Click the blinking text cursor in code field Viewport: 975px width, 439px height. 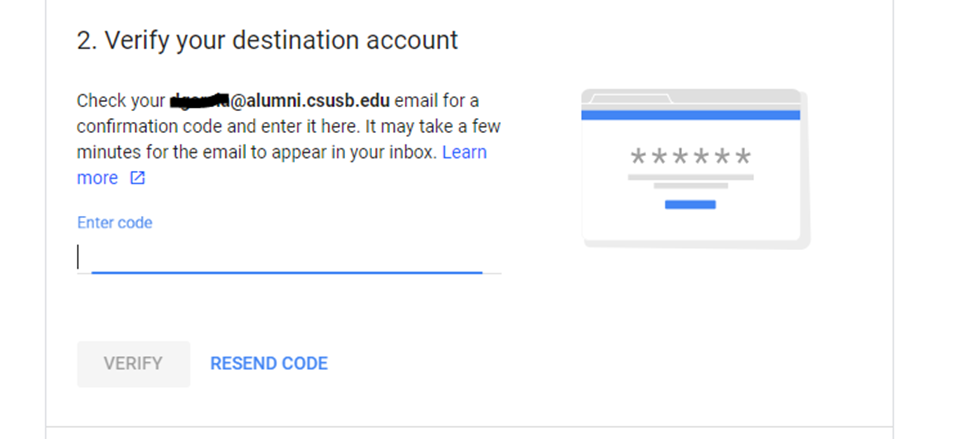click(x=79, y=257)
